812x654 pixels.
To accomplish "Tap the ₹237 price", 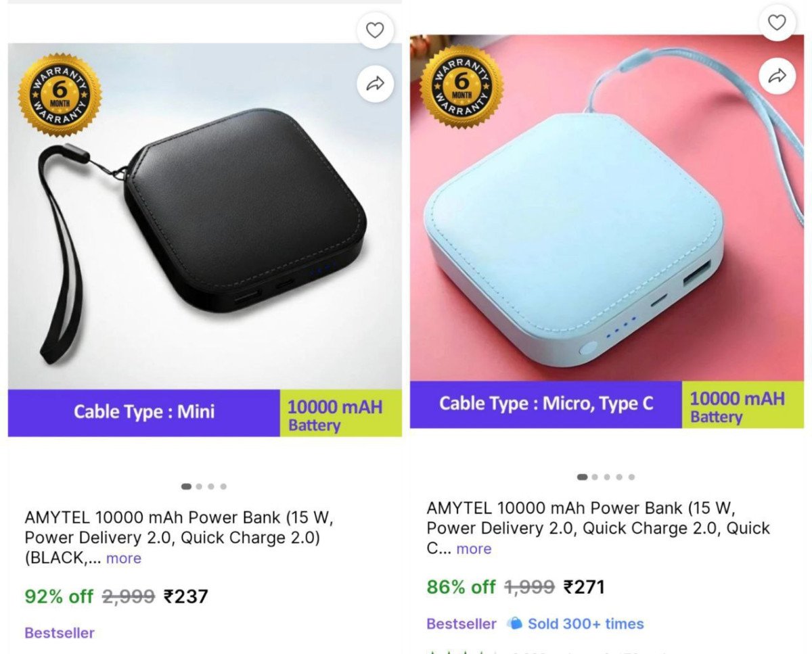I will [186, 597].
